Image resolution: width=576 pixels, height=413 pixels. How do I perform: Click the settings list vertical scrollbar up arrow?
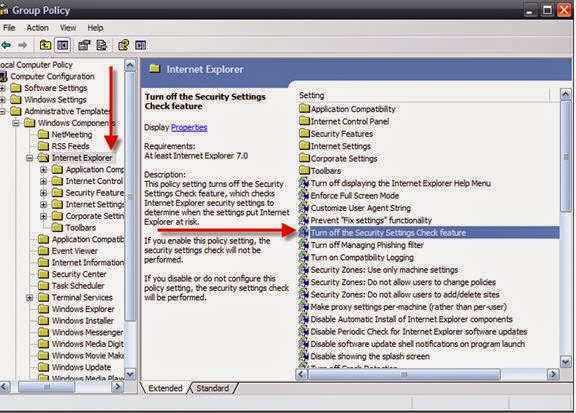566,94
